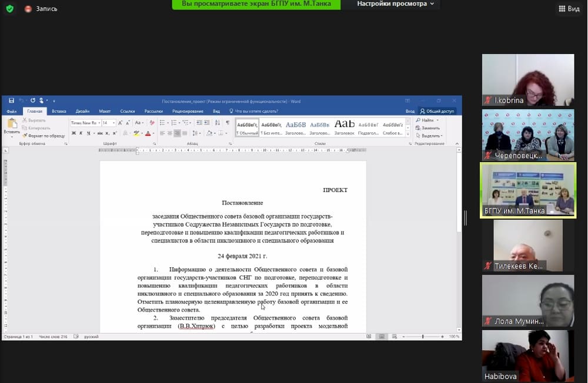Toggle Italic (К) formatting
The image size is (588, 383).
(81, 133)
